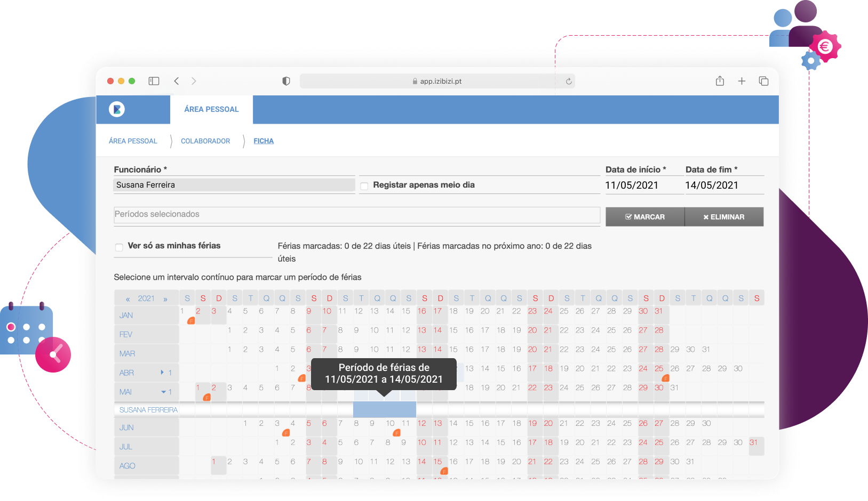Screen dimensions: 868x501
Task: Expand the ABR month row arrow
Action: point(162,373)
